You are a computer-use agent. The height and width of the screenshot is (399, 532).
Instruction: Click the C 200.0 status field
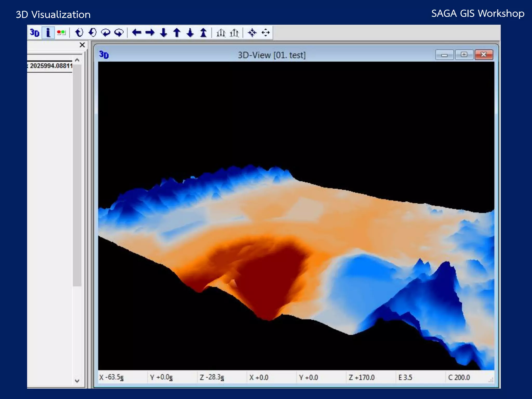467,377
